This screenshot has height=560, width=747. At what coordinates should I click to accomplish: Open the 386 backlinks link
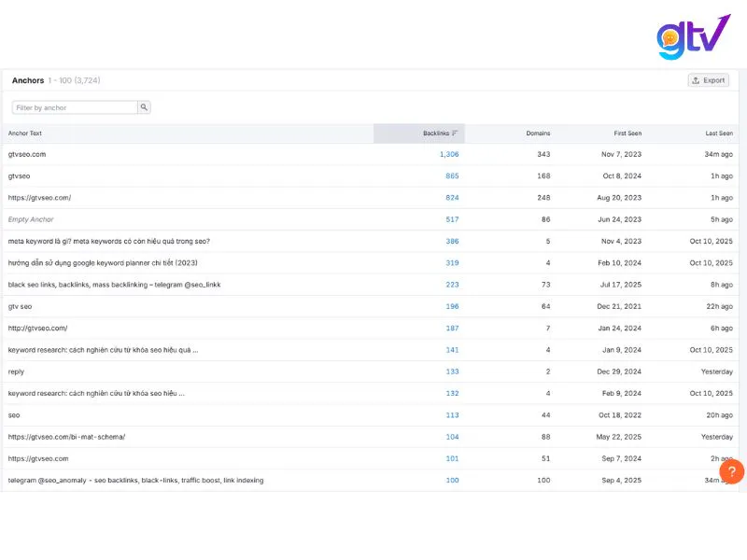(452, 242)
